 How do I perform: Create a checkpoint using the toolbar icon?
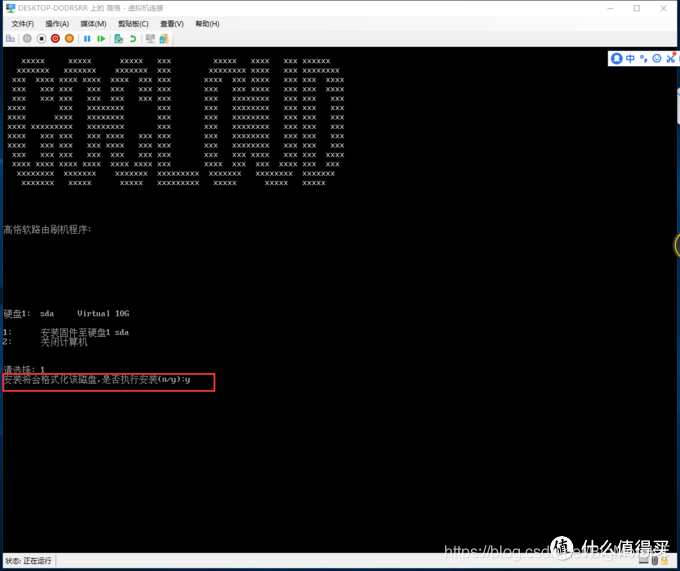point(118,39)
